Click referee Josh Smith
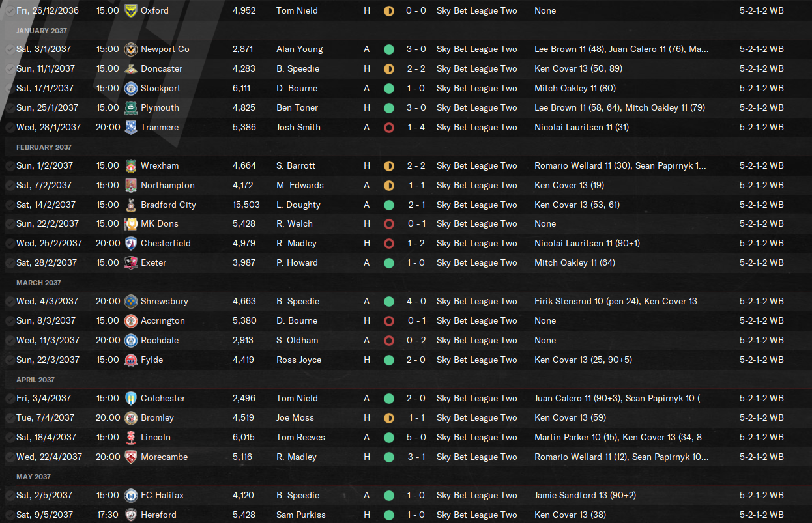This screenshot has height=523, width=812. [298, 128]
